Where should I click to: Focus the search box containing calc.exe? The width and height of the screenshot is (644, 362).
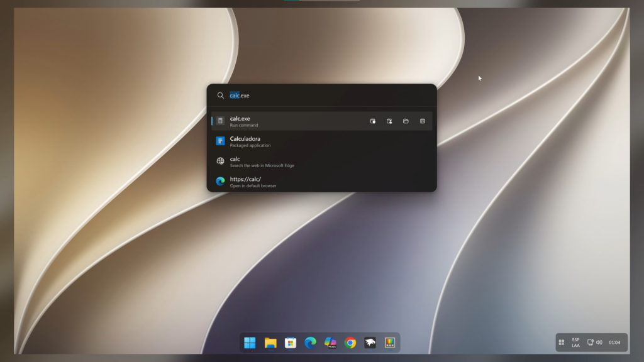pyautogui.click(x=321, y=96)
